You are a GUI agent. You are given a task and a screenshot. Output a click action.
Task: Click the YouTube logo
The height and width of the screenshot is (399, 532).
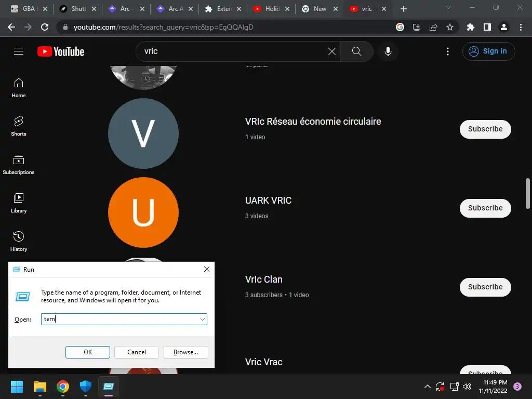click(61, 51)
